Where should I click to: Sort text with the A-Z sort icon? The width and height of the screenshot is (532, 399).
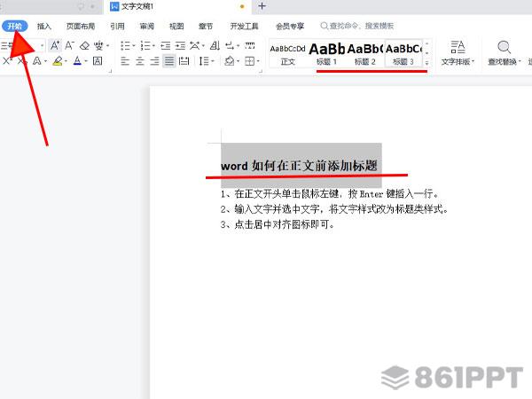pos(215,45)
